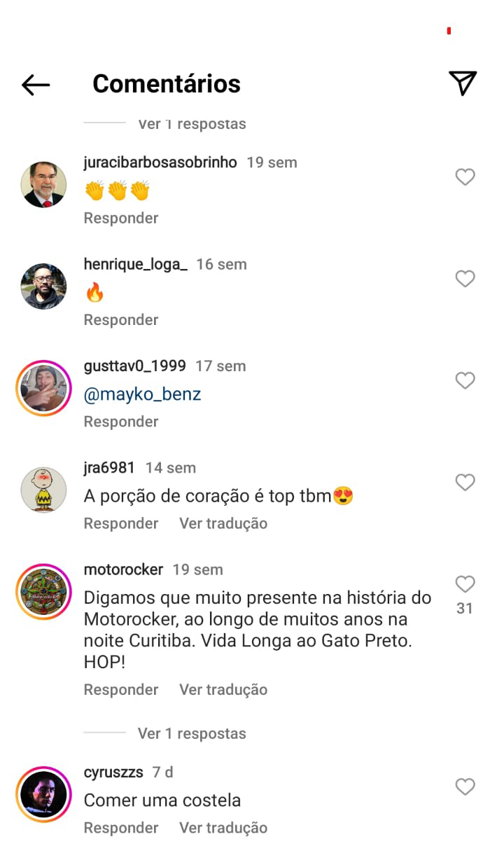Open henrique_loga_'s profile avatar
504x858 pixels.
(x=44, y=286)
